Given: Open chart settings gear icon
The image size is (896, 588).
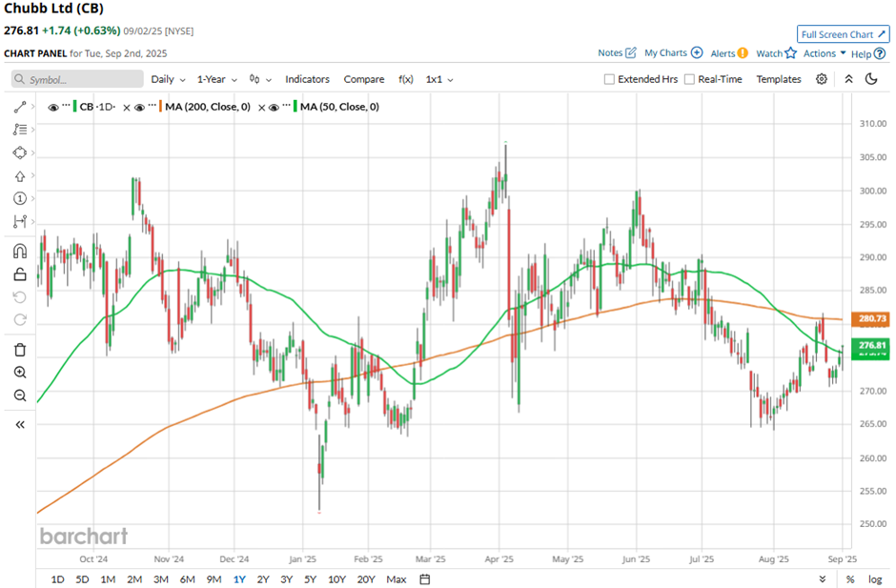Looking at the screenshot, I should click(x=821, y=79).
